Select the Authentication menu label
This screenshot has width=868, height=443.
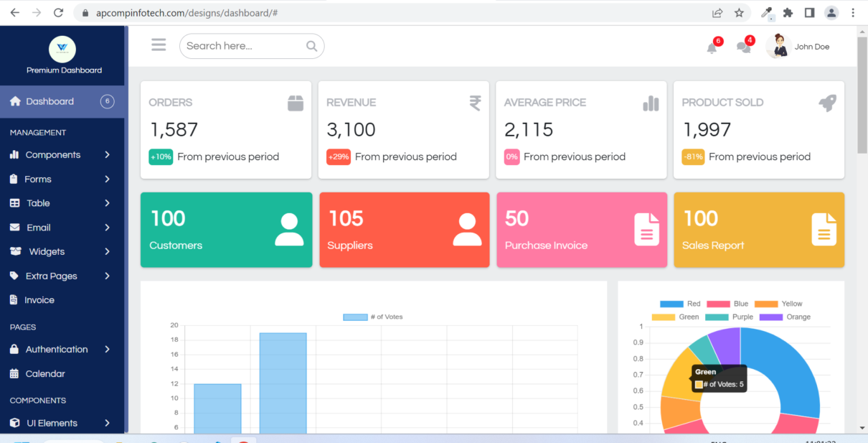tap(57, 349)
